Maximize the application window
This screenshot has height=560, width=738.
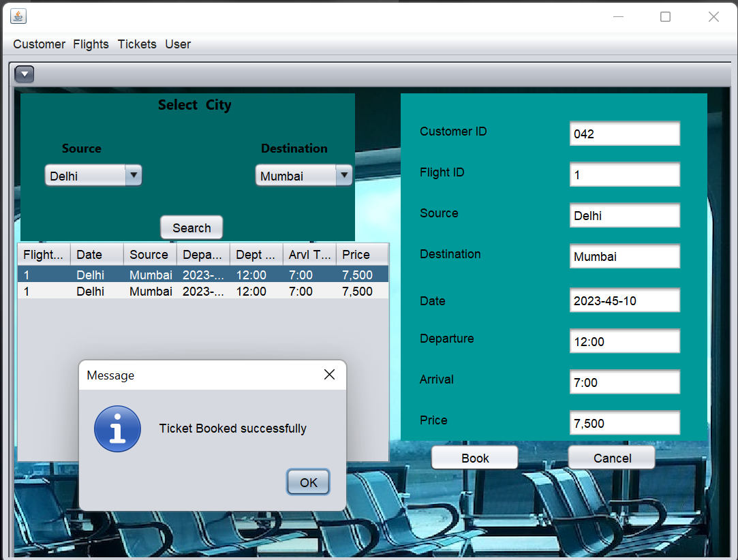pyautogui.click(x=665, y=17)
